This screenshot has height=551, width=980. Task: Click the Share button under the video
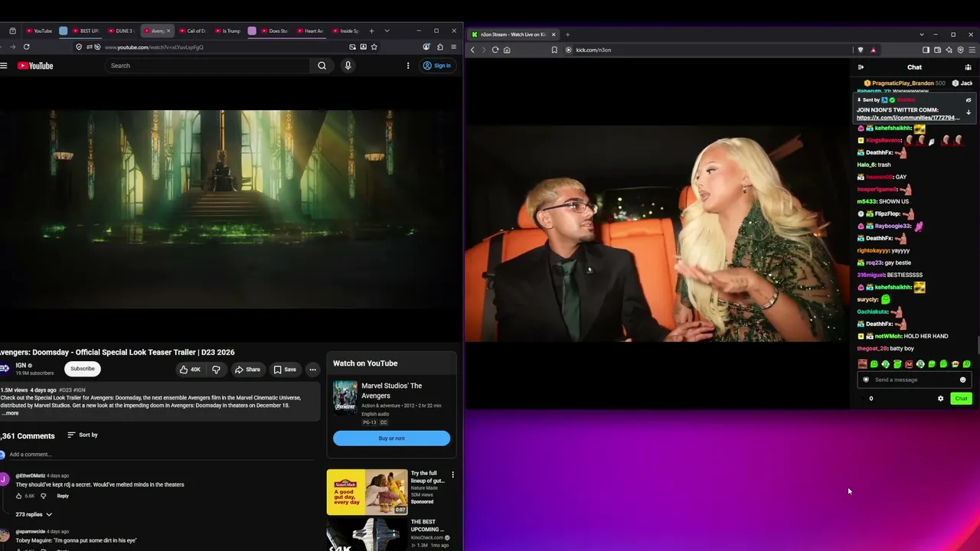(x=247, y=370)
